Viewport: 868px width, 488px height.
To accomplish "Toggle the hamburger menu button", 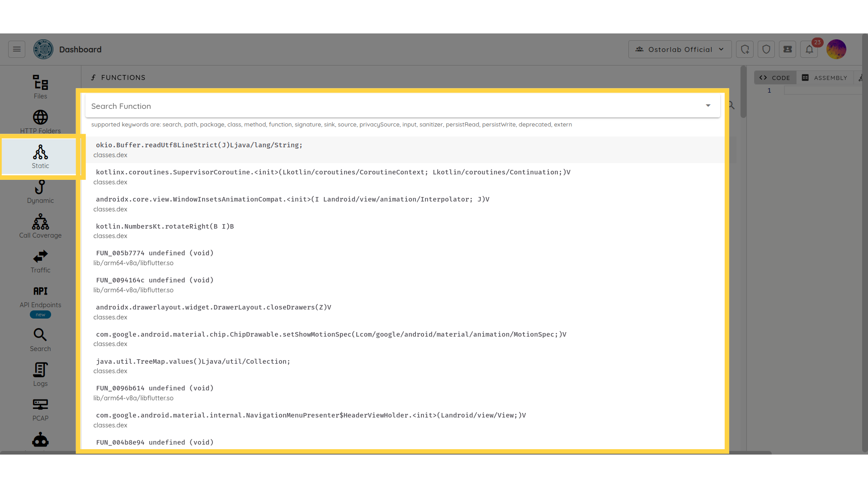I will (x=17, y=49).
